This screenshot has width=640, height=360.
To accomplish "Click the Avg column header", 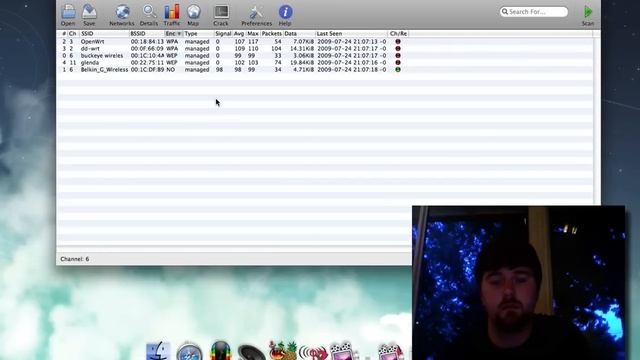I will point(239,33).
